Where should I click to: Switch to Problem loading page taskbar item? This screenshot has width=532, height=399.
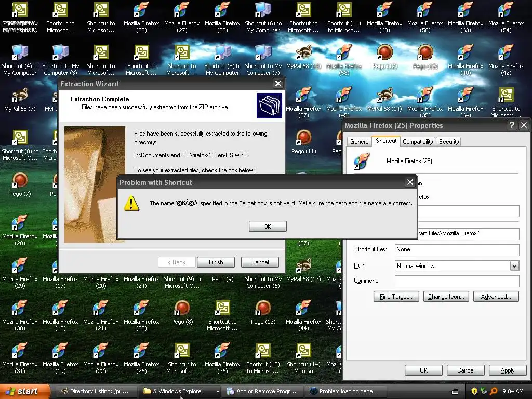click(345, 392)
